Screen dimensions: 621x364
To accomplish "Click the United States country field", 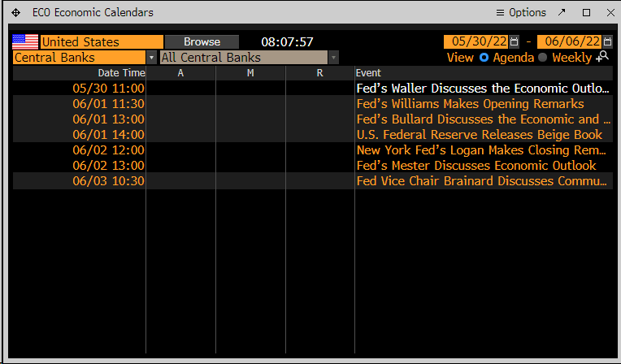I will [102, 41].
